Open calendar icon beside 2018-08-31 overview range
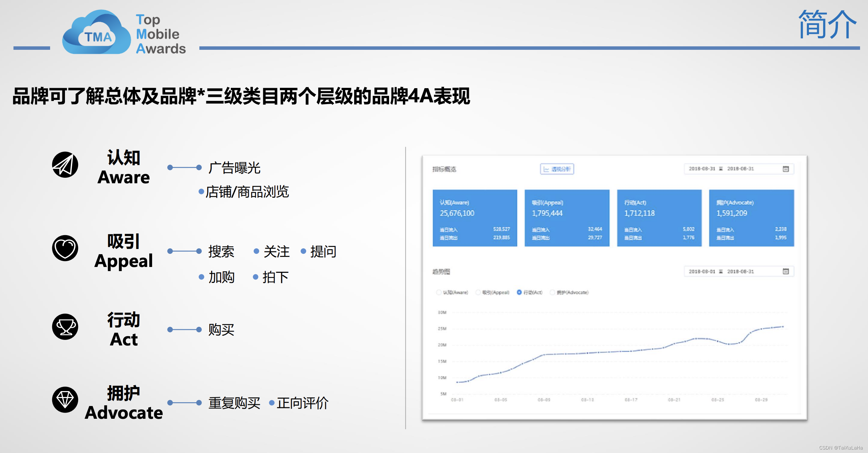The width and height of the screenshot is (868, 453). click(x=785, y=169)
